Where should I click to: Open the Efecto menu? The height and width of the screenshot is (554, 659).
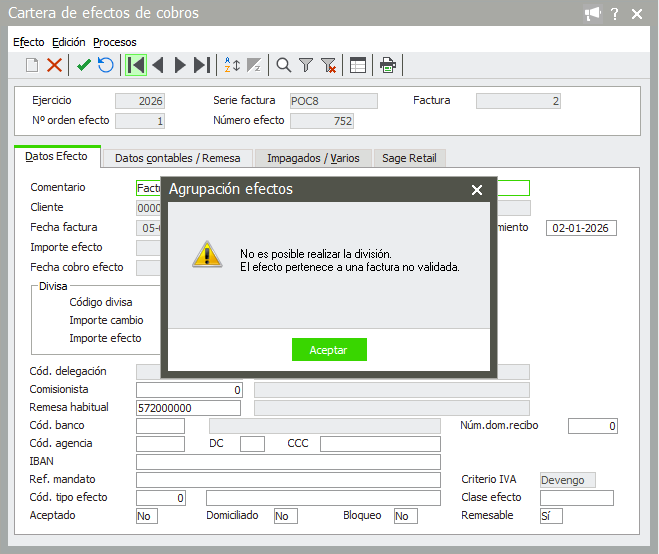(x=29, y=42)
